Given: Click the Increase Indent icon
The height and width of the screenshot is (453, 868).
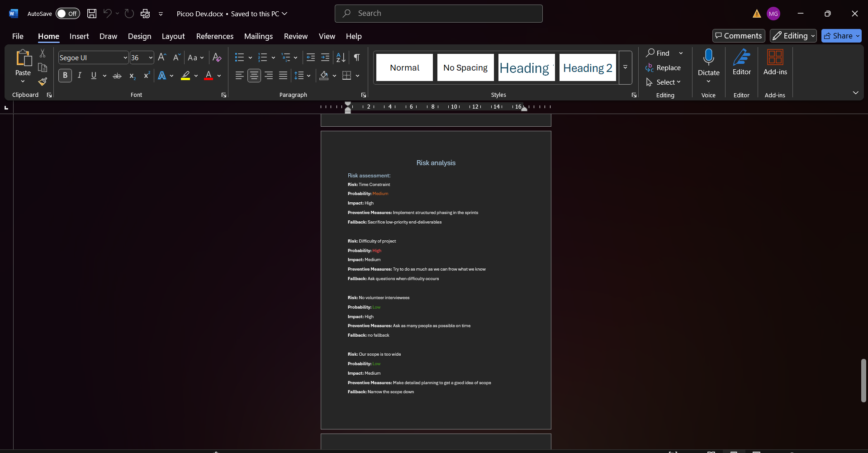Looking at the screenshot, I should (325, 57).
